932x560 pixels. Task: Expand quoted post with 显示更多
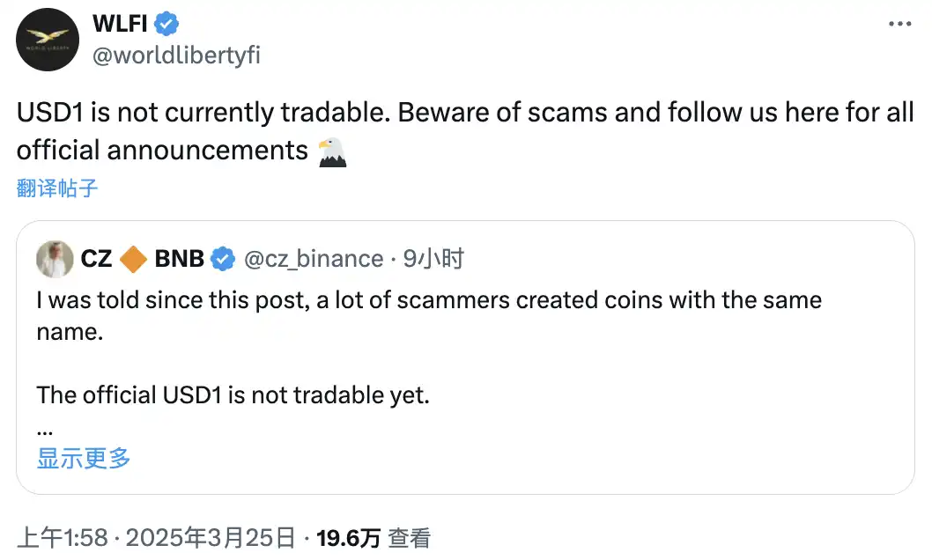(x=84, y=458)
